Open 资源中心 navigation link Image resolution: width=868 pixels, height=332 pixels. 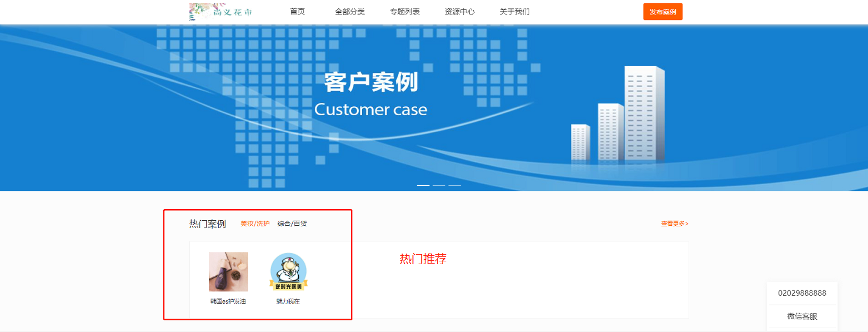460,12
